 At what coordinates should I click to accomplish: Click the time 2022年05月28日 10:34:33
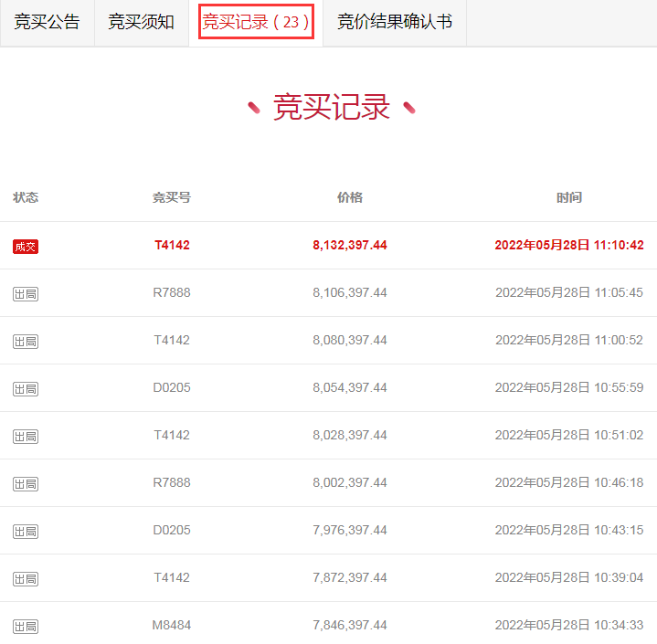coord(569,625)
